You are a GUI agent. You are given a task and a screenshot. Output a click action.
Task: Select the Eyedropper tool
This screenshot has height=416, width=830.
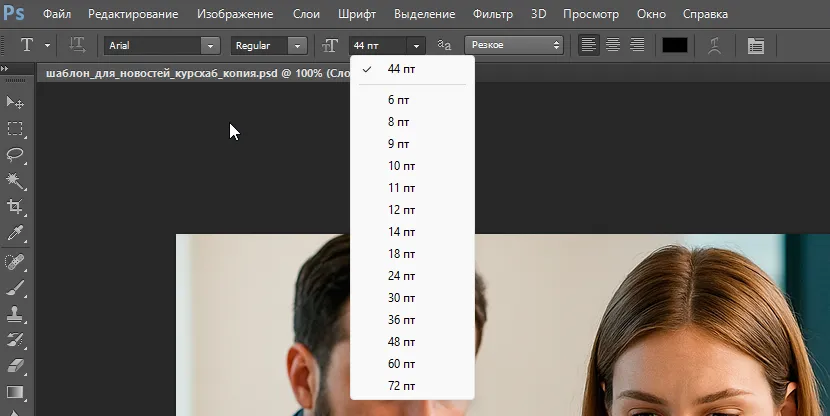click(15, 233)
